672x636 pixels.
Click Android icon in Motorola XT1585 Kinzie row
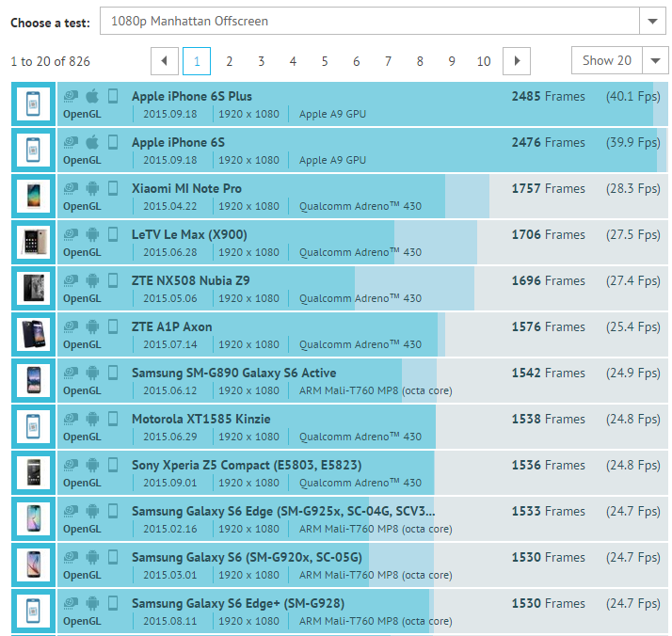(92, 419)
